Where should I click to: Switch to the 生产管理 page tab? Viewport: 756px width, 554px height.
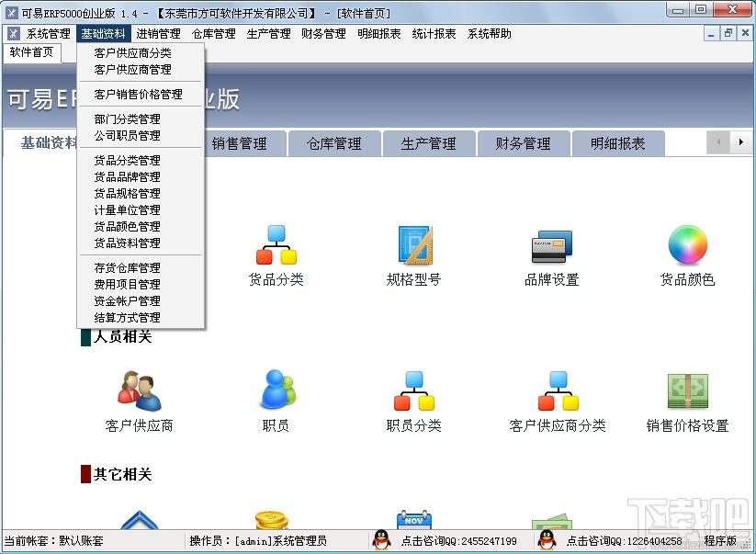[429, 143]
